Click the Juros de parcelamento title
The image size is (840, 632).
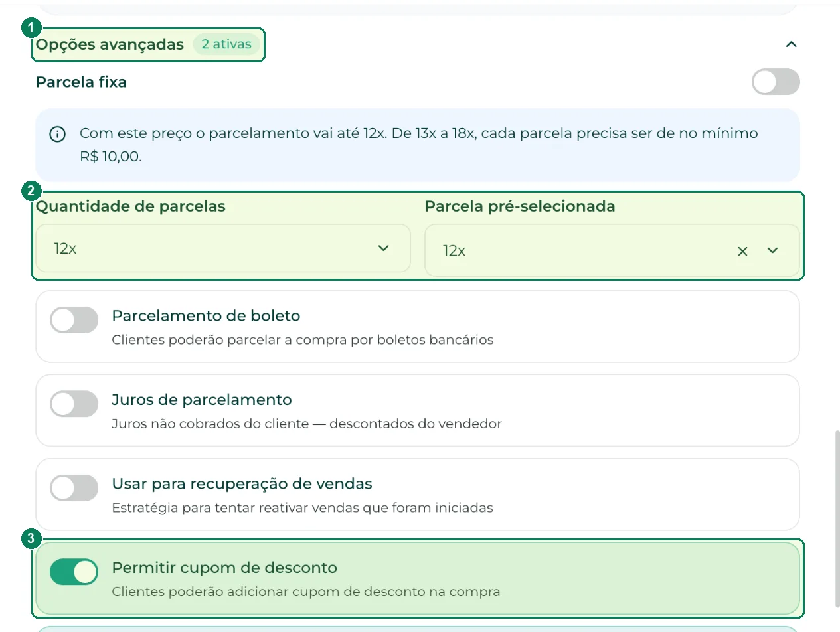(202, 400)
